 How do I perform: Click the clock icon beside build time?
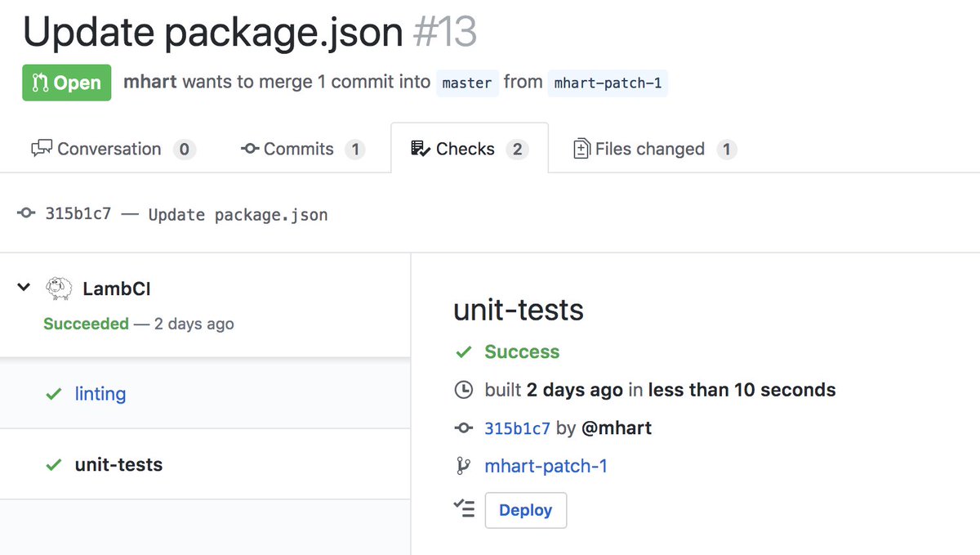pos(463,390)
